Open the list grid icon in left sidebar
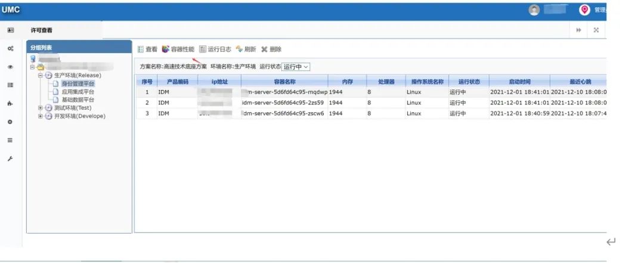Viewport: 644px width, 263px height. click(x=11, y=85)
